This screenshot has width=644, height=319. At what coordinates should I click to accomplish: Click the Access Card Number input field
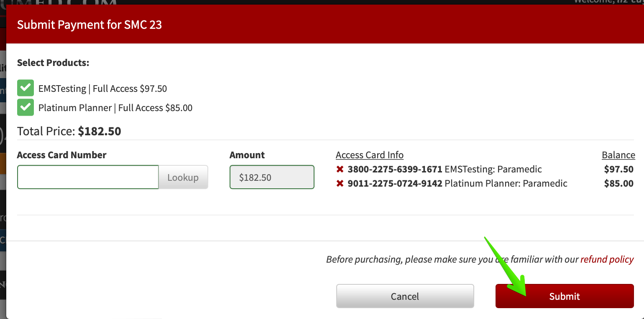87,177
